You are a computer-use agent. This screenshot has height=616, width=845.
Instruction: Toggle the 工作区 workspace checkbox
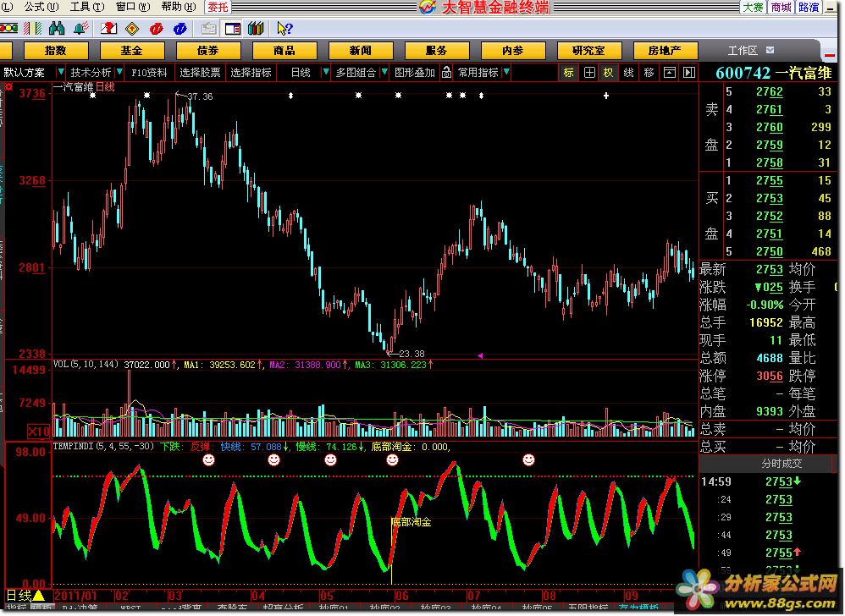click(770, 50)
